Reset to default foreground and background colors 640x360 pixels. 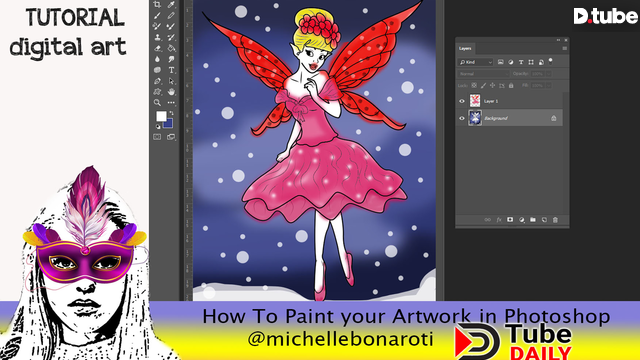(158, 127)
